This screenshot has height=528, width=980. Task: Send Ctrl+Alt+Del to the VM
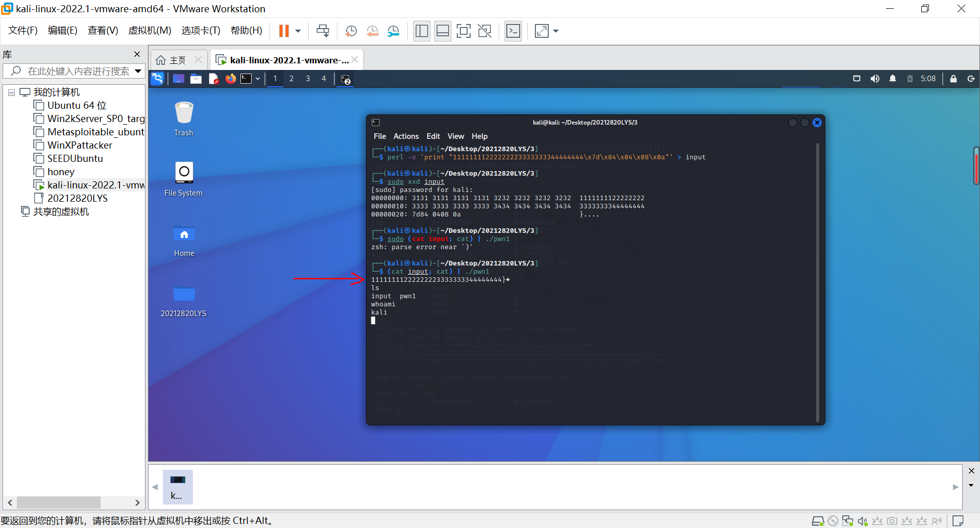(x=323, y=31)
